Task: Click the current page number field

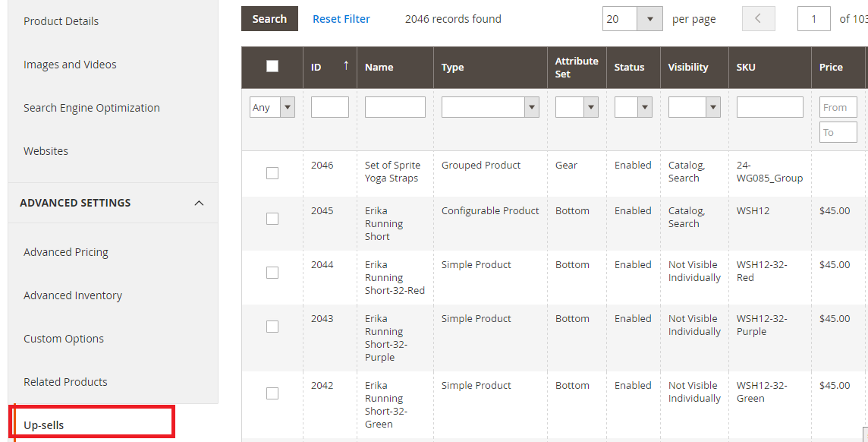Action: click(813, 19)
